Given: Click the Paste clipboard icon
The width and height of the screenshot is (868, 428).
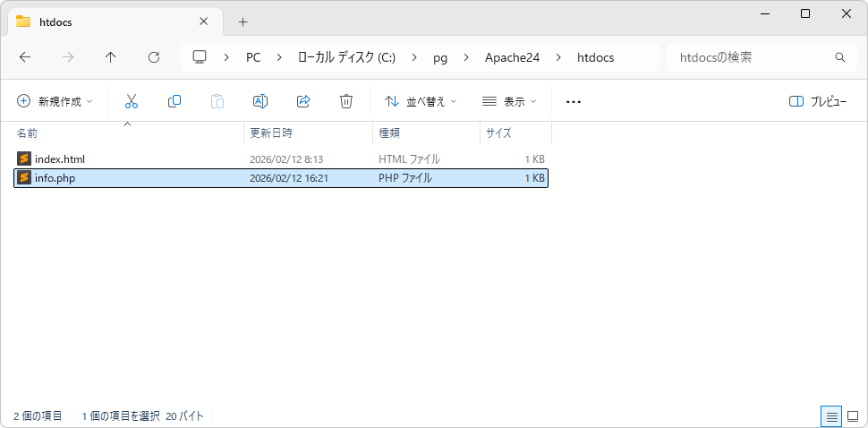Looking at the screenshot, I should pyautogui.click(x=217, y=101).
